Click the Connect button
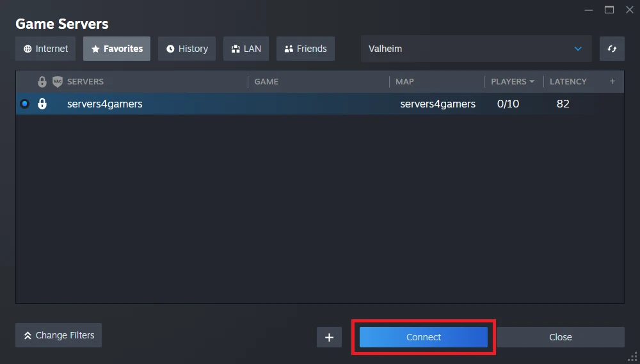This screenshot has height=364, width=640. pos(424,337)
